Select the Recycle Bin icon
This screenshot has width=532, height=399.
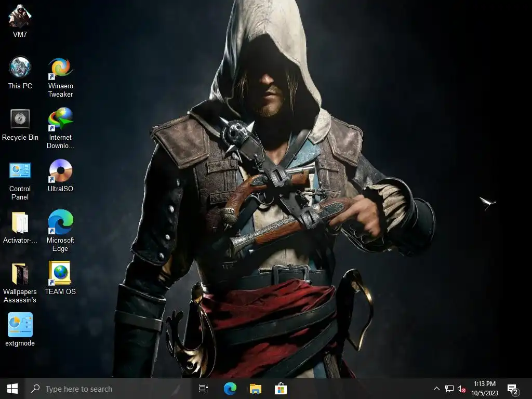tap(20, 125)
